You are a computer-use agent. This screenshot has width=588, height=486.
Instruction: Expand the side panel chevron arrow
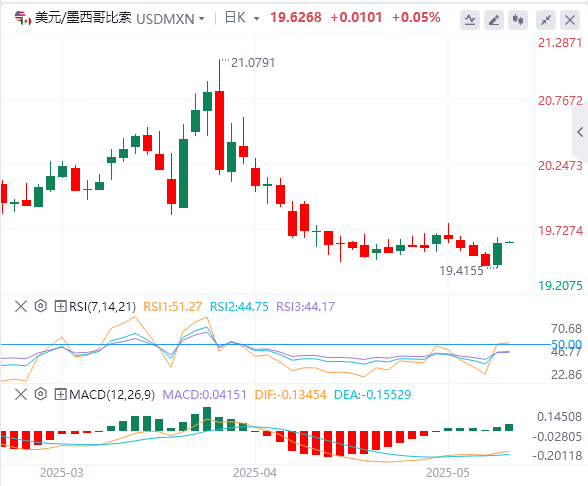(580, 132)
